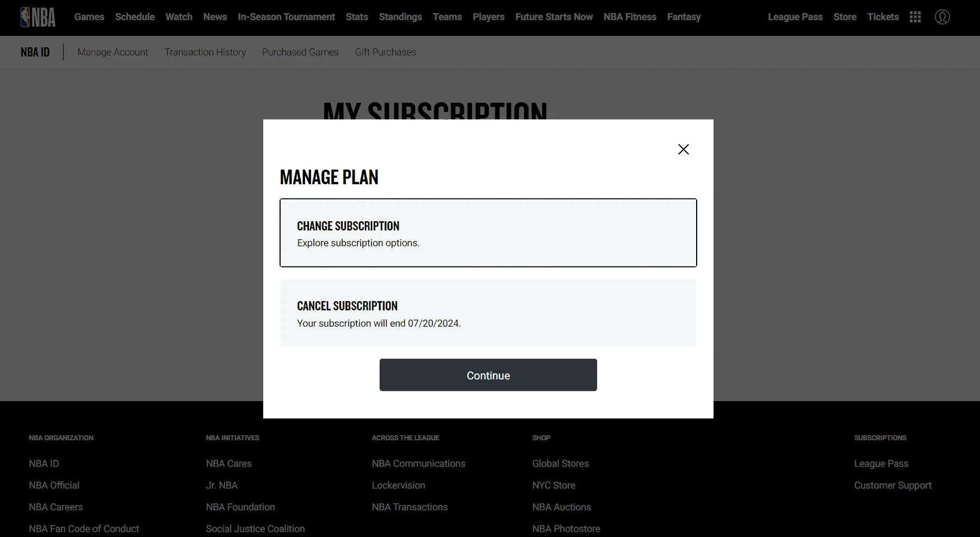980x537 pixels.
Task: Open NBA Transactions footer link
Action: [x=410, y=507]
